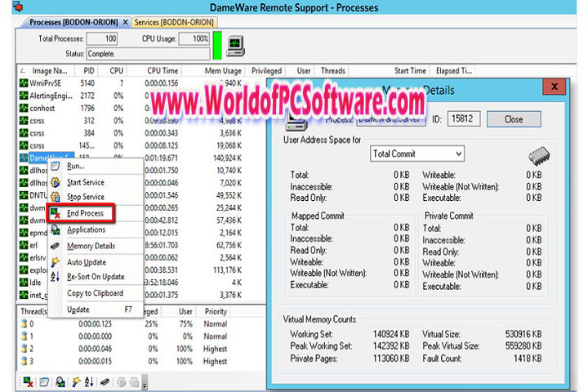Click the End Process icon in bottom toolbar
Image resolution: width=588 pixels, height=392 pixels.
pyautogui.click(x=28, y=382)
